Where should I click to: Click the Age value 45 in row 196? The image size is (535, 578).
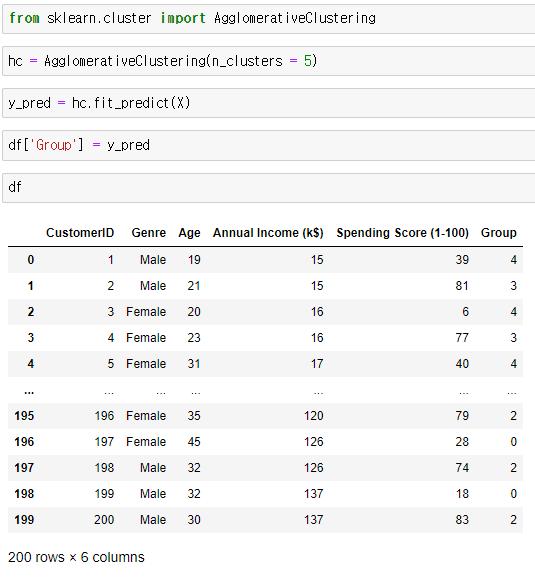pos(194,442)
